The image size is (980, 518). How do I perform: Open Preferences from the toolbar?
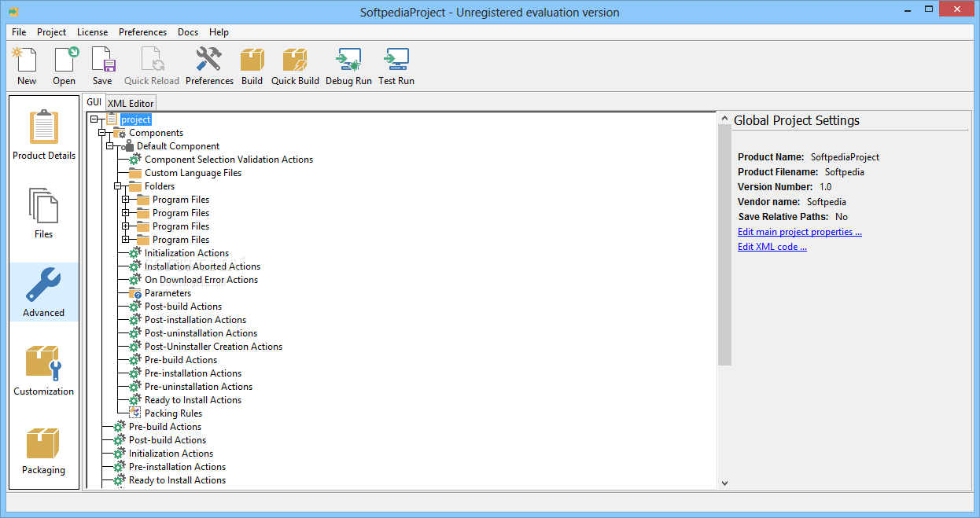tap(209, 61)
